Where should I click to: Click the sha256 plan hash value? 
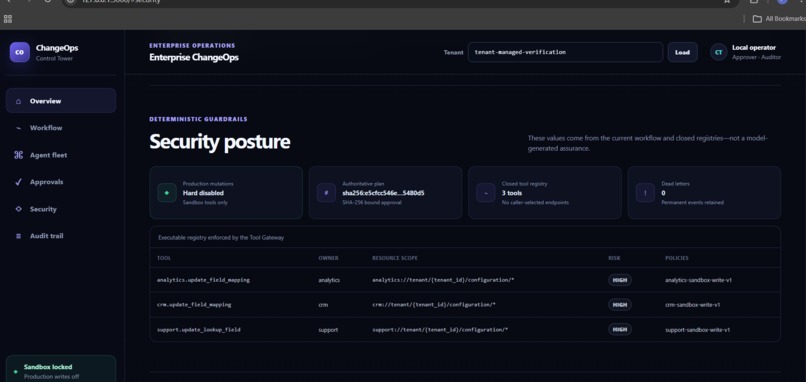[x=383, y=193]
